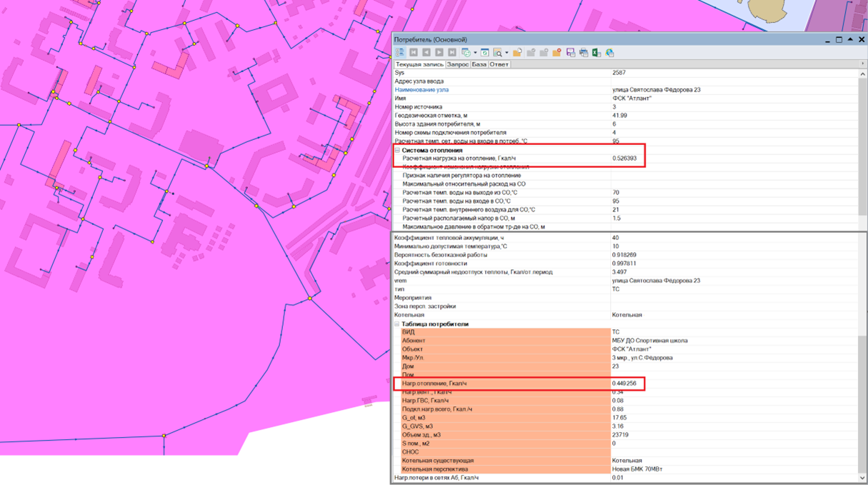
Task: Switch to the Запрос tab
Action: pyautogui.click(x=457, y=64)
